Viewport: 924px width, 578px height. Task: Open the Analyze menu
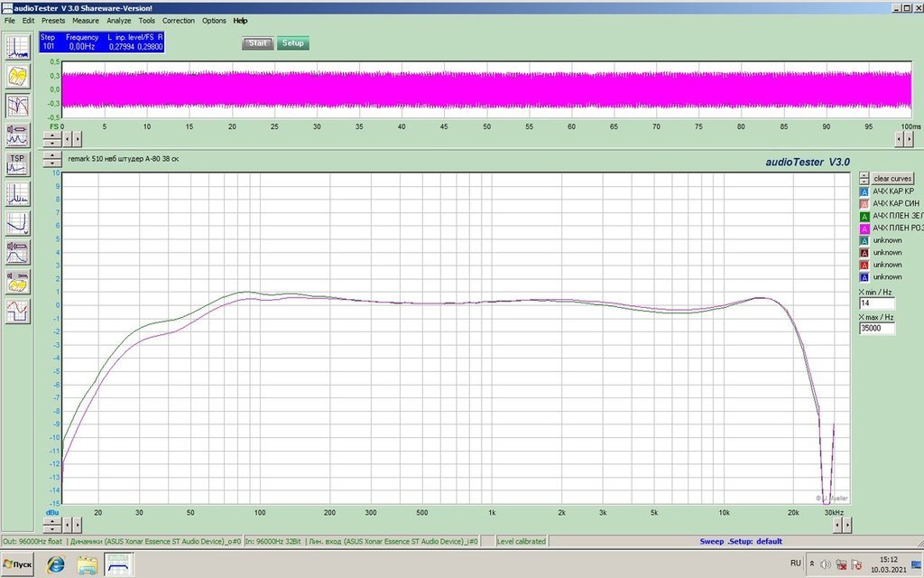[118, 21]
